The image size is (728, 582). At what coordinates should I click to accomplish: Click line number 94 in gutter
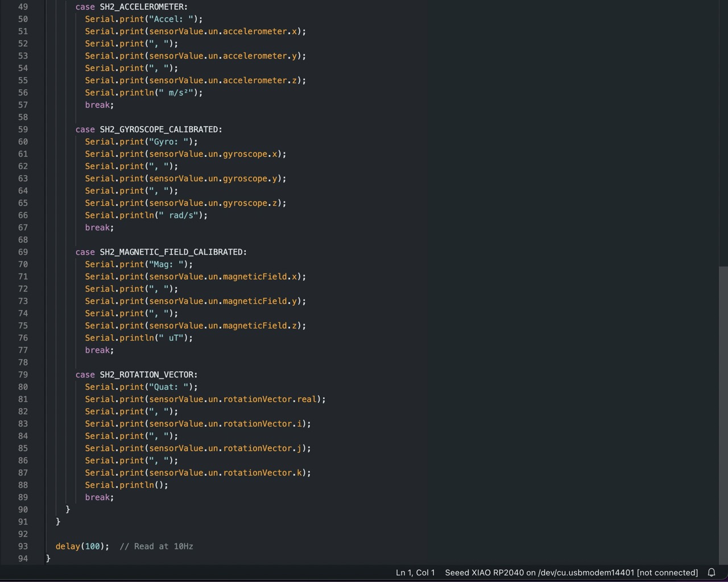coord(23,559)
